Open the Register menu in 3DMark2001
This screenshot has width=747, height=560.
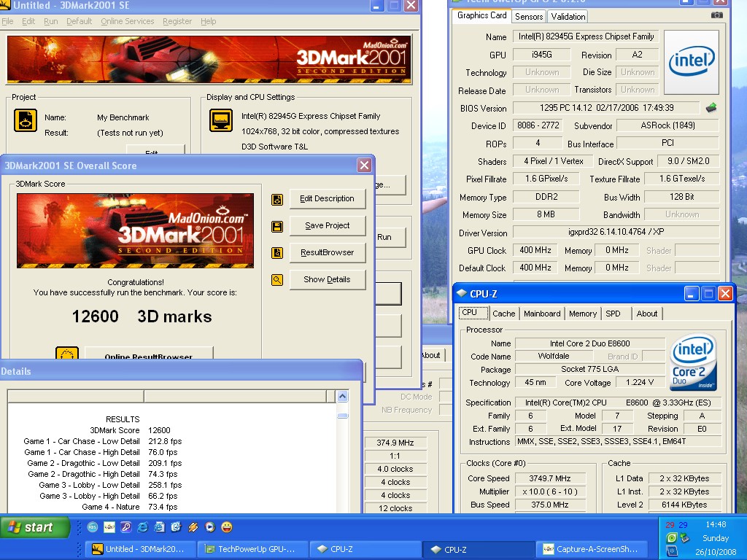click(177, 21)
